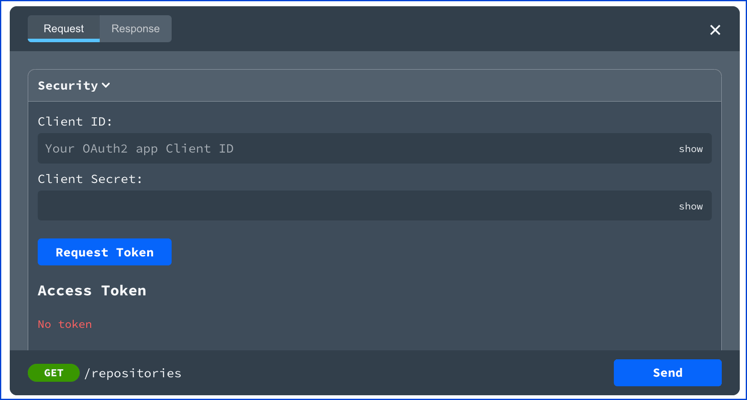
Task: Click the Security section heading text
Action: pyautogui.click(x=68, y=85)
